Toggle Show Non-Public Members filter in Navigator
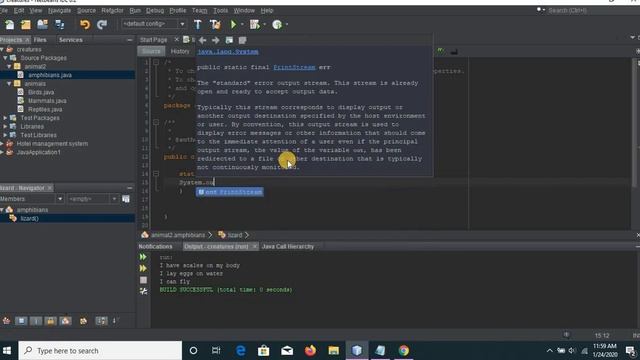 coord(51,321)
